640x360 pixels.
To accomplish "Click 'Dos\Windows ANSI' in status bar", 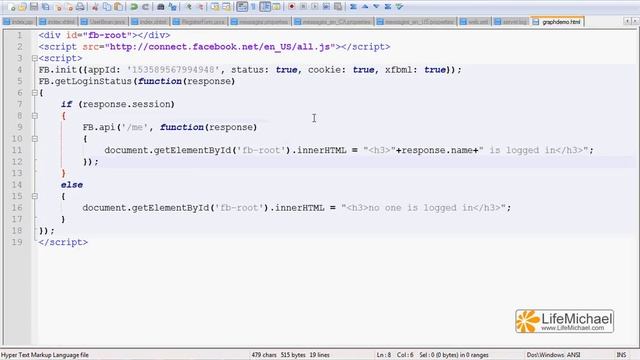I will [x=553, y=355].
